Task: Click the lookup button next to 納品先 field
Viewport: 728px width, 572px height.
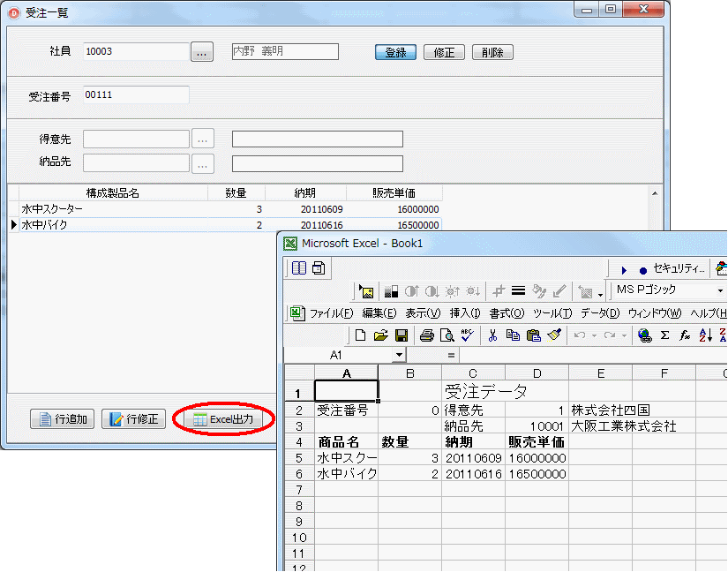Action: pyautogui.click(x=202, y=164)
